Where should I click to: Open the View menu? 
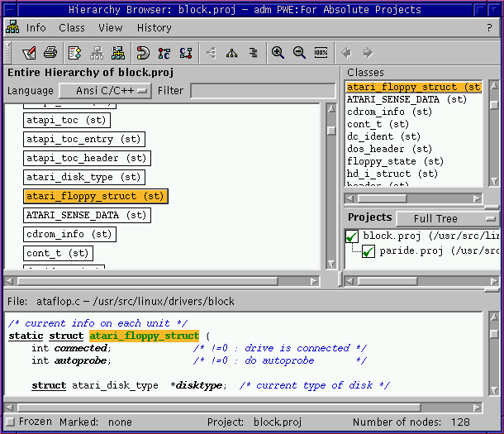tap(111, 27)
